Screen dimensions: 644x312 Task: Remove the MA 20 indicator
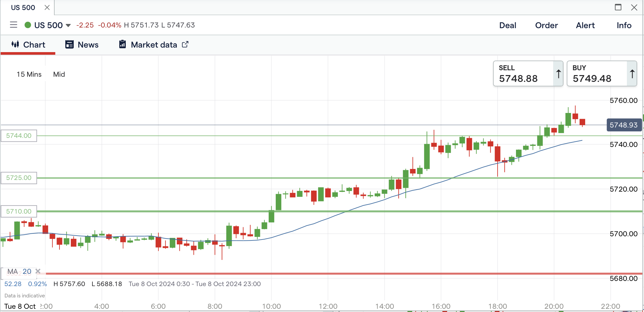[x=38, y=271]
